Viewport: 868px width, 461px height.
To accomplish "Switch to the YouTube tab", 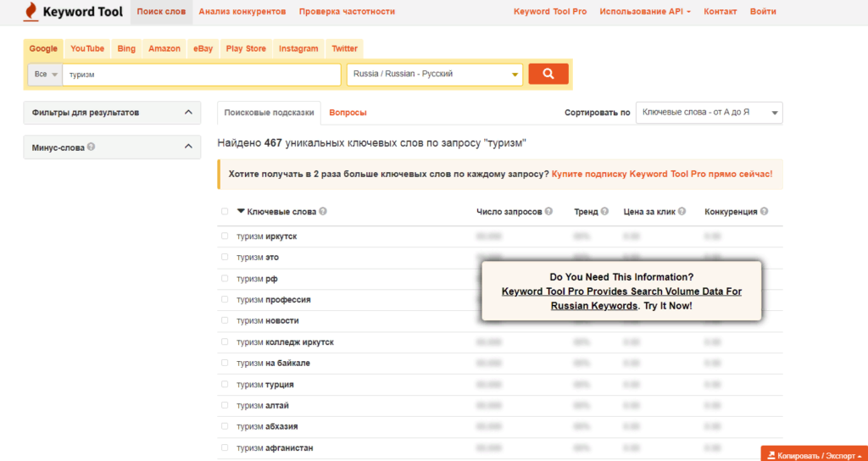I will [87, 48].
